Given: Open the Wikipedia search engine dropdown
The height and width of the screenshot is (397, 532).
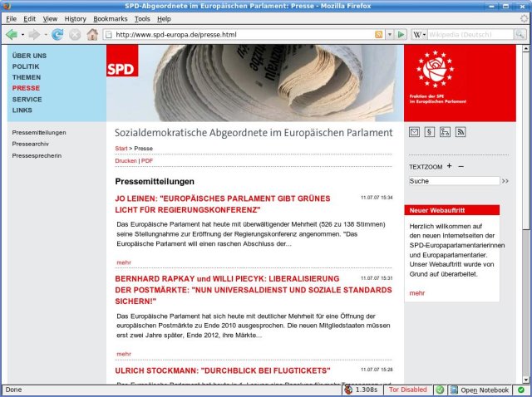Looking at the screenshot, I should point(419,34).
